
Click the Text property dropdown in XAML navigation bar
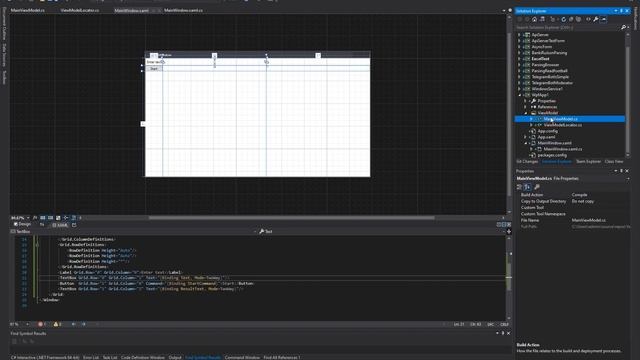(382, 231)
